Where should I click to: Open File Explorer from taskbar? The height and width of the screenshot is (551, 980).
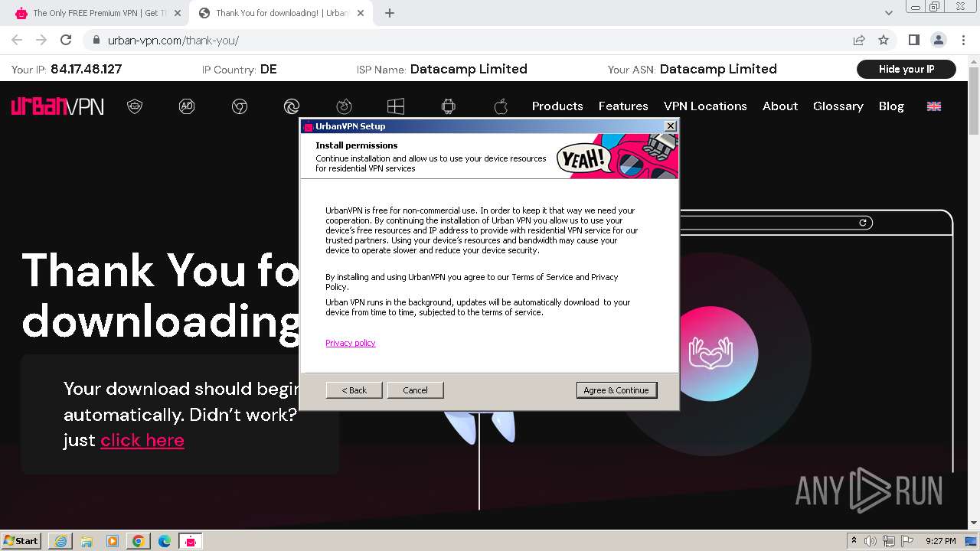coord(86,541)
